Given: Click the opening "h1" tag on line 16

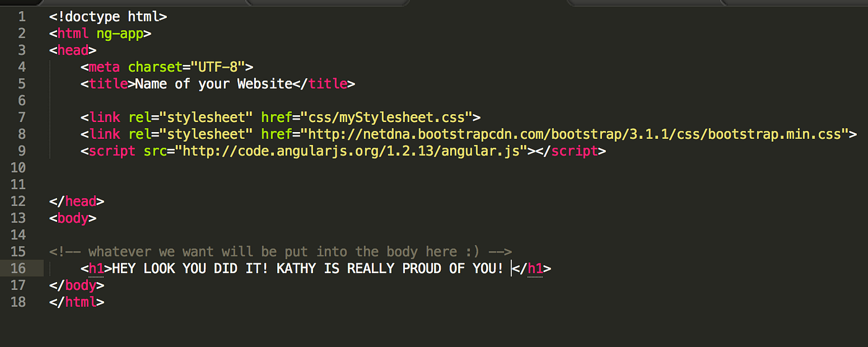Looking at the screenshot, I should pyautogui.click(x=96, y=268).
